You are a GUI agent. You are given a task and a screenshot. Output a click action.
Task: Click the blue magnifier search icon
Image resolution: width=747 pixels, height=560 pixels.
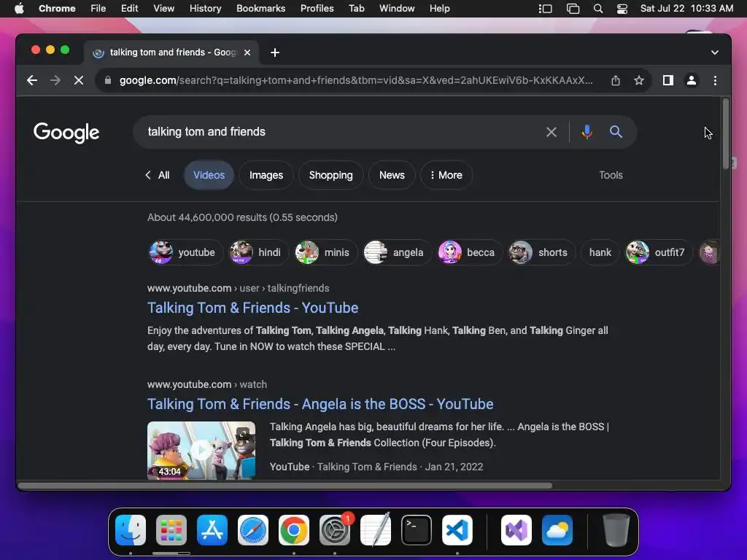point(616,132)
